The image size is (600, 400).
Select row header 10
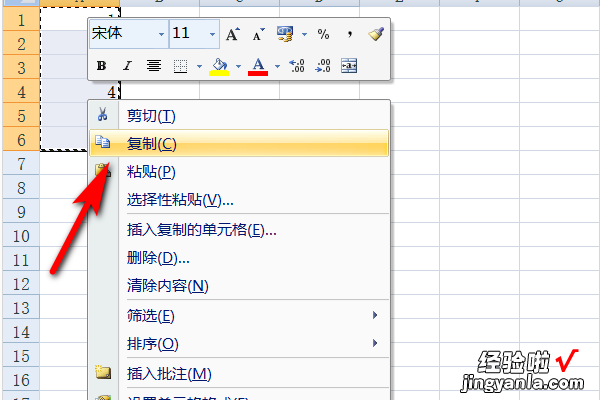coord(21,236)
